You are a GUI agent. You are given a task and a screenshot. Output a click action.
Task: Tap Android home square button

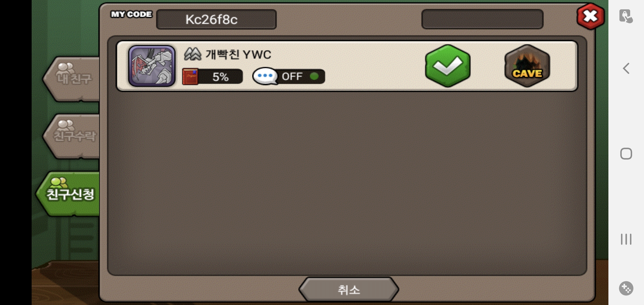click(626, 154)
